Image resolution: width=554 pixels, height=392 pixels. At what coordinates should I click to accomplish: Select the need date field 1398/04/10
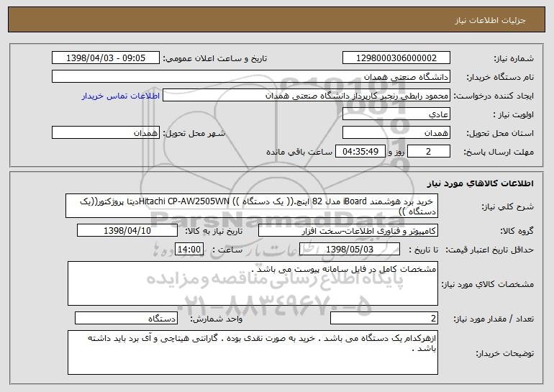(127, 231)
